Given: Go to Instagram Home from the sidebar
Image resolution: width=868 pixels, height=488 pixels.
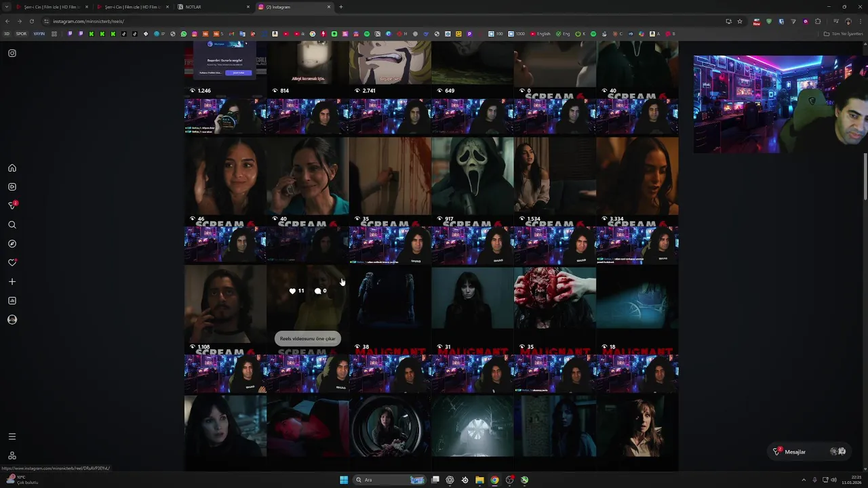Looking at the screenshot, I should (x=12, y=168).
